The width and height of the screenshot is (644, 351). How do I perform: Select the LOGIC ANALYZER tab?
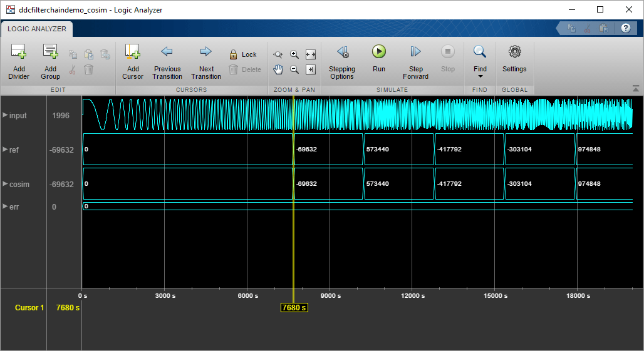click(x=37, y=29)
